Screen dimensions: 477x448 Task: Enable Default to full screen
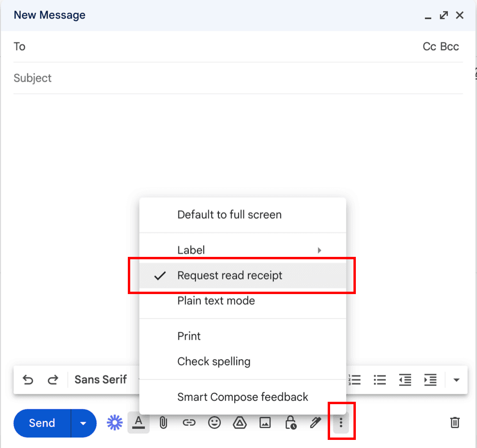[x=229, y=214]
